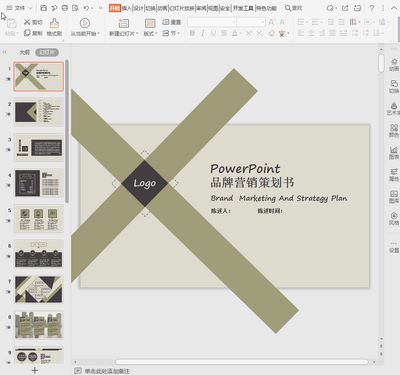Expand the Undo history dropdown arrow
Image resolution: width=400 pixels, height=375 pixels.
click(92, 8)
